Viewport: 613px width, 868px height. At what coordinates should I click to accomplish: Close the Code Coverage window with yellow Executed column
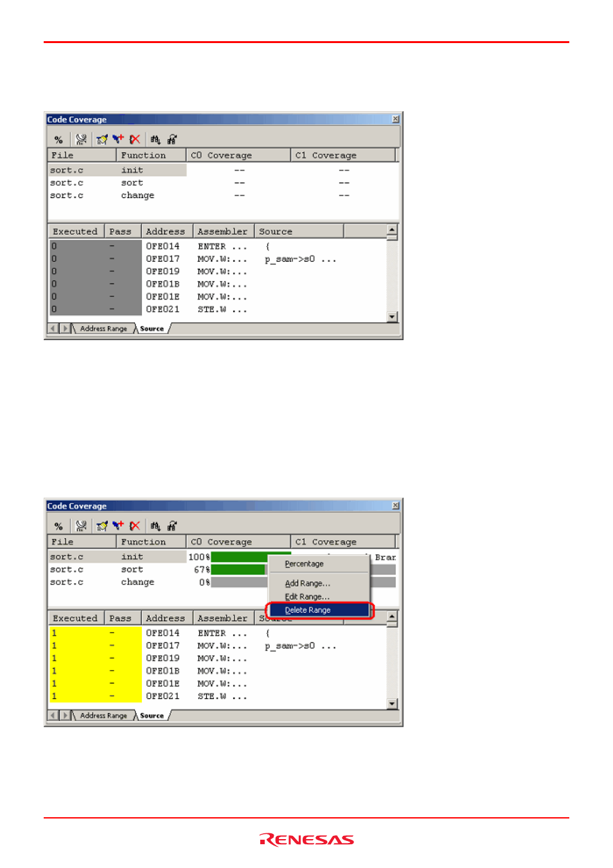tap(396, 506)
